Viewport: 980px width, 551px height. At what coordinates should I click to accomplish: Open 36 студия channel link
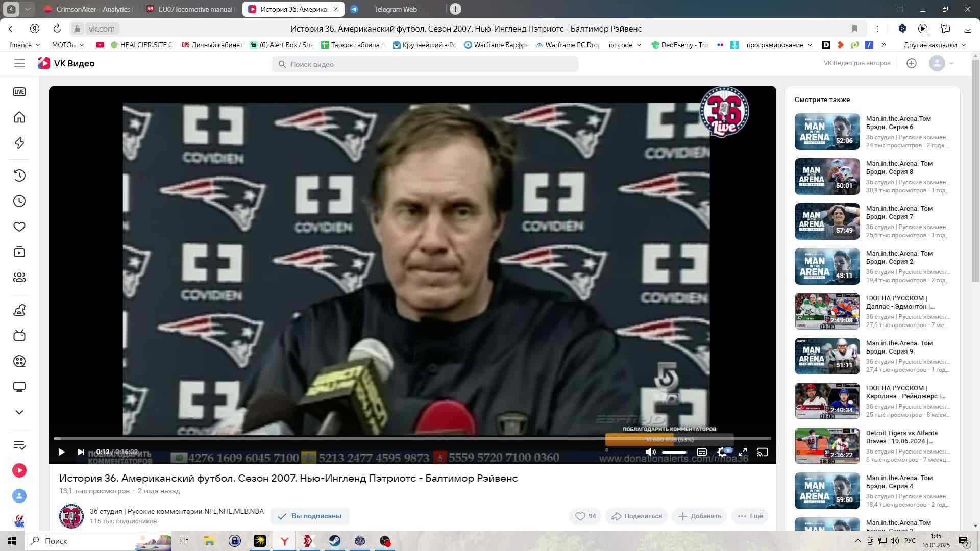click(x=177, y=511)
